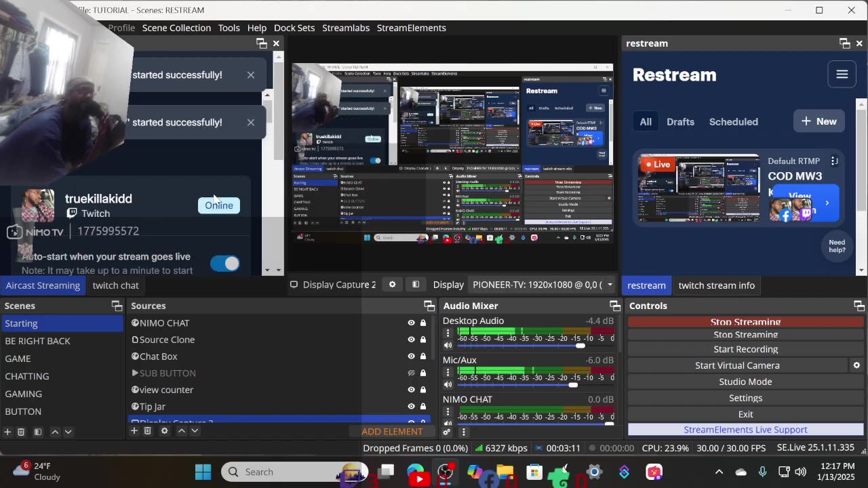Image resolution: width=868 pixels, height=488 pixels.
Task: Open OBS Studio icon in taskbar
Action: [446, 472]
